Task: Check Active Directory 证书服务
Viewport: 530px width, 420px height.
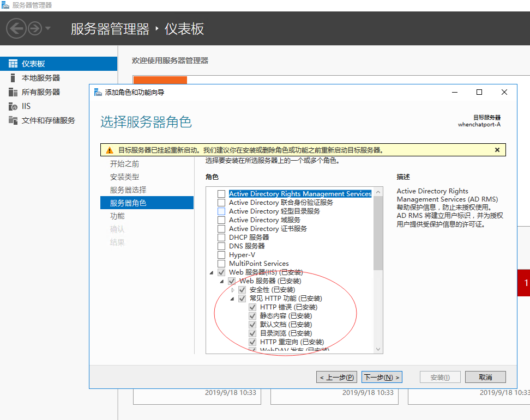Action: pyautogui.click(x=221, y=229)
